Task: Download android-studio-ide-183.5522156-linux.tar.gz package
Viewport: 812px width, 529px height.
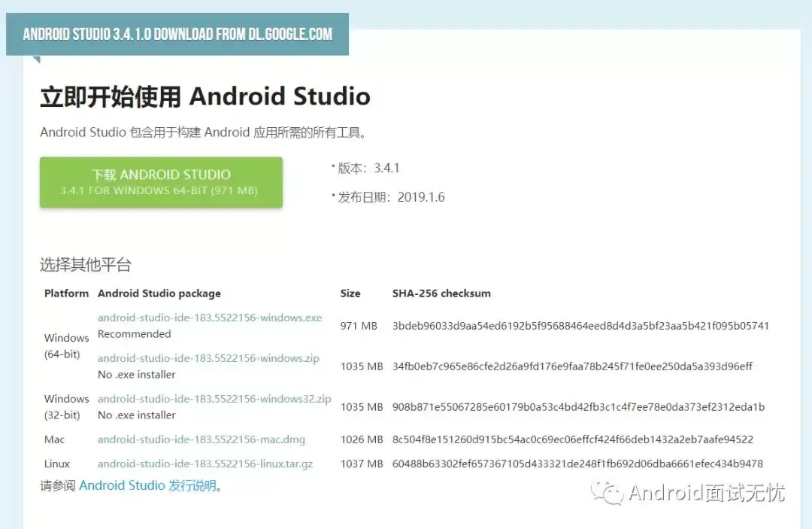Action: (205, 464)
